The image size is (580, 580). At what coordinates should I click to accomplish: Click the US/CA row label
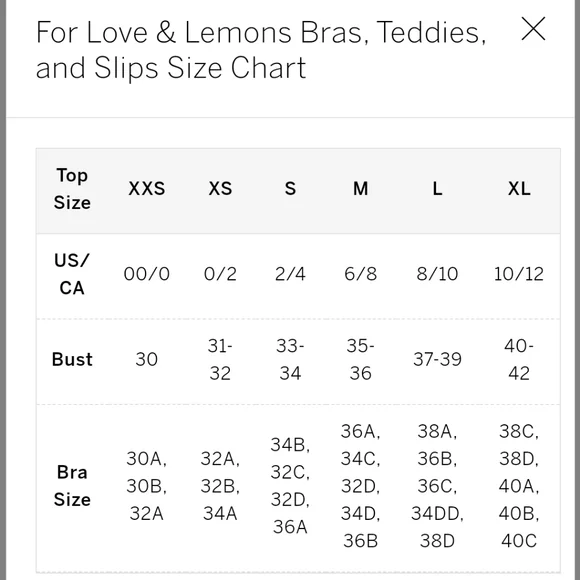tap(72, 274)
